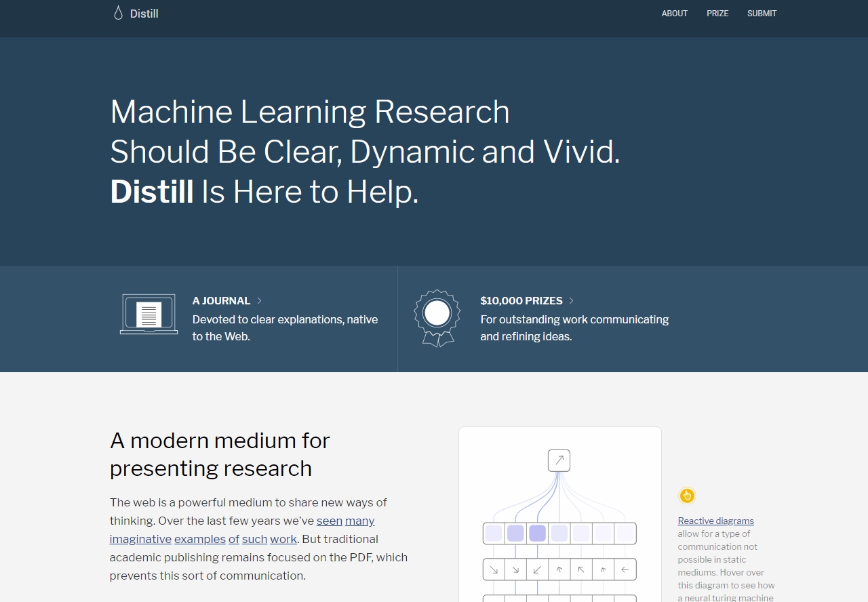Image resolution: width=868 pixels, height=602 pixels.
Task: Click the left-pointing arrow cell in diagram
Action: tap(625, 569)
